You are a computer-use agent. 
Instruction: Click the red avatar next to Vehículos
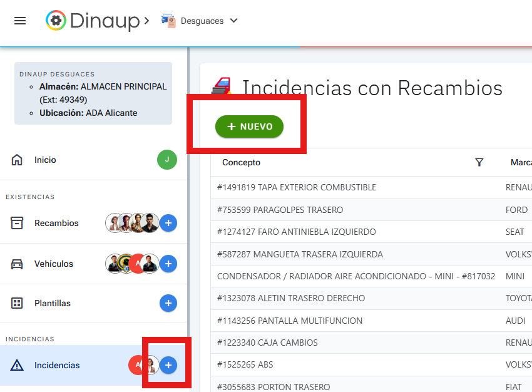(138, 264)
